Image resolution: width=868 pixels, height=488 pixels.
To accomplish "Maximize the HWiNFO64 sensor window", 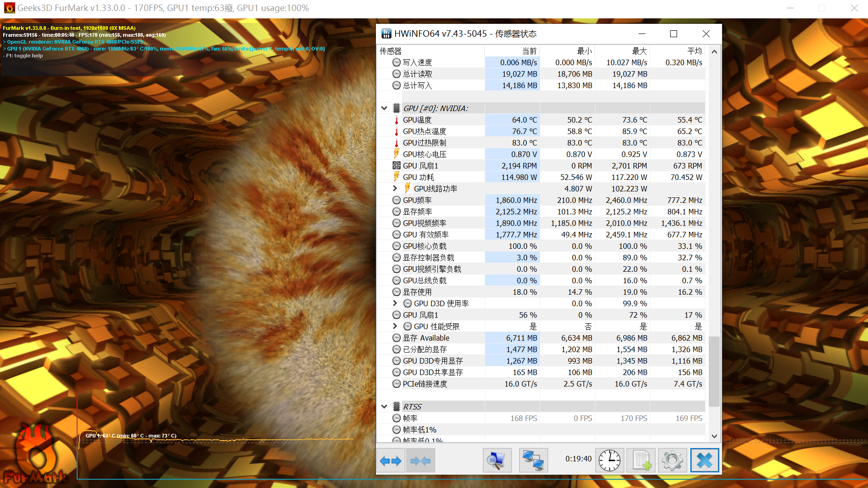I will 673,34.
